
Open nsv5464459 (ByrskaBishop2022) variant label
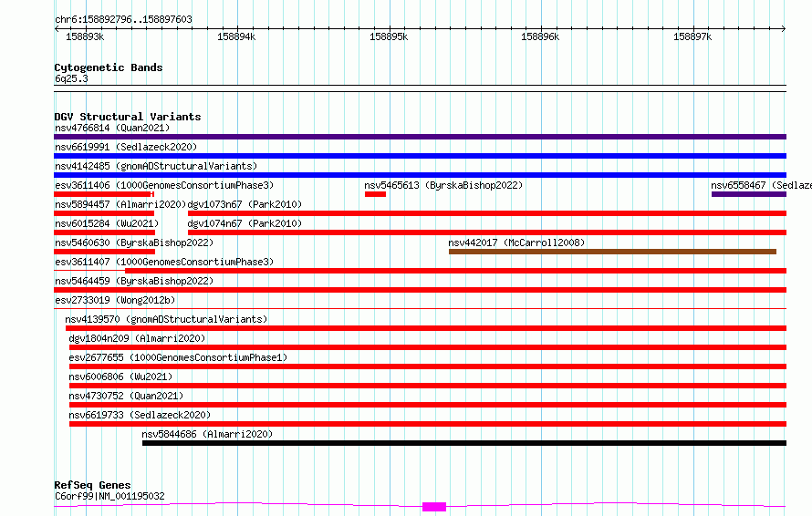point(134,281)
